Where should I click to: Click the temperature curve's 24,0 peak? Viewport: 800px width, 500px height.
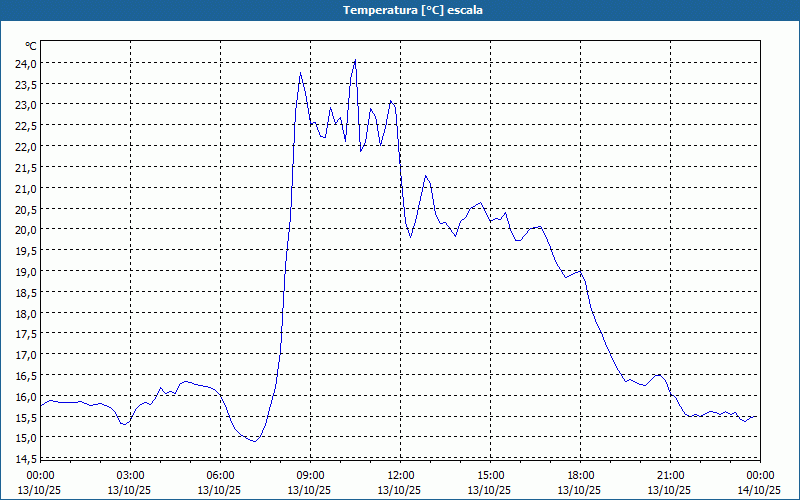(x=355, y=60)
